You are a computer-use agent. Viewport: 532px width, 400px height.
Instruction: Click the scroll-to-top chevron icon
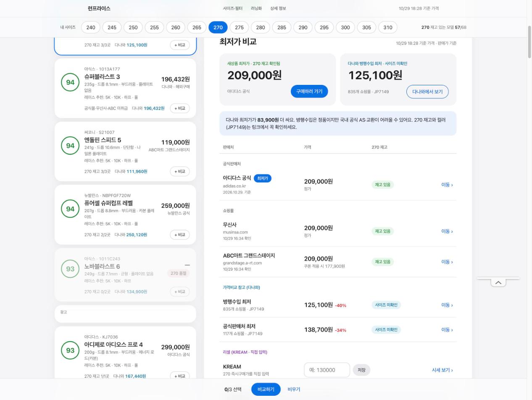[x=498, y=283]
